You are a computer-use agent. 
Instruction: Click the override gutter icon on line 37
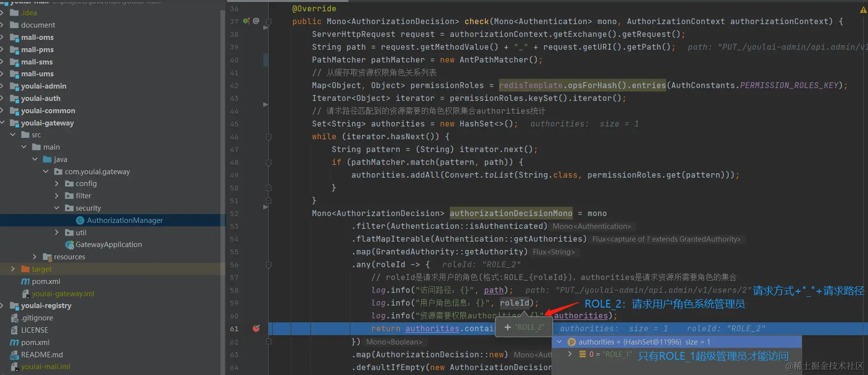pyautogui.click(x=247, y=21)
